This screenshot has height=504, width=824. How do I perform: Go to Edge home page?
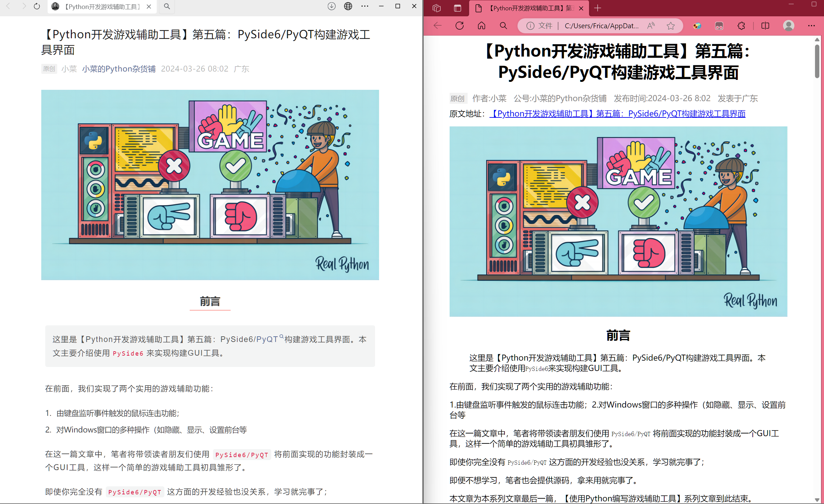click(481, 26)
